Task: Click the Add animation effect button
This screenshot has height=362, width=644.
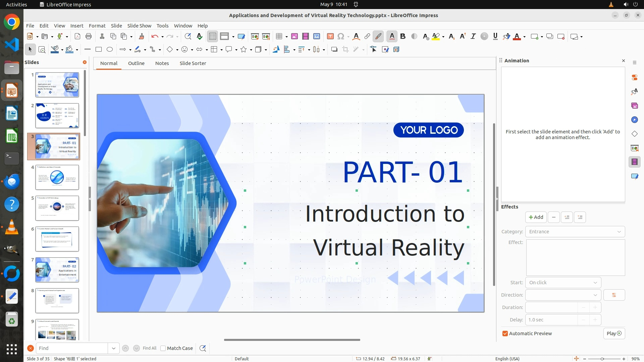Action: 536,217
